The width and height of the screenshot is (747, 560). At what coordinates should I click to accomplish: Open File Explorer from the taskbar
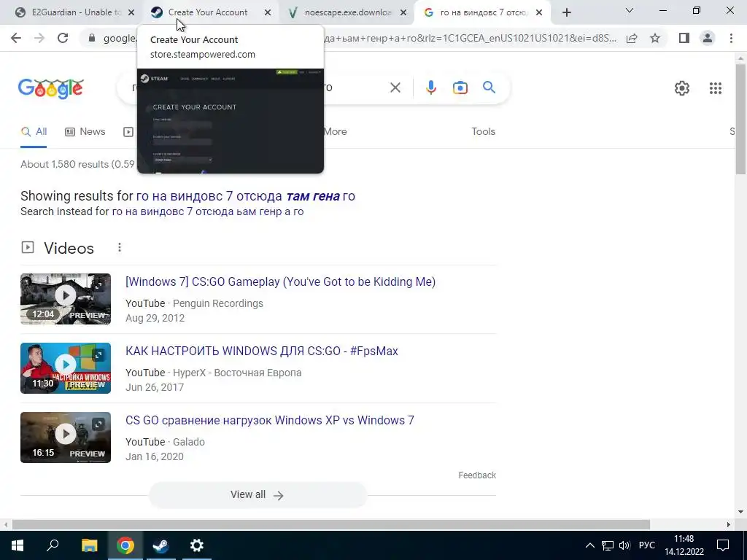point(89,545)
